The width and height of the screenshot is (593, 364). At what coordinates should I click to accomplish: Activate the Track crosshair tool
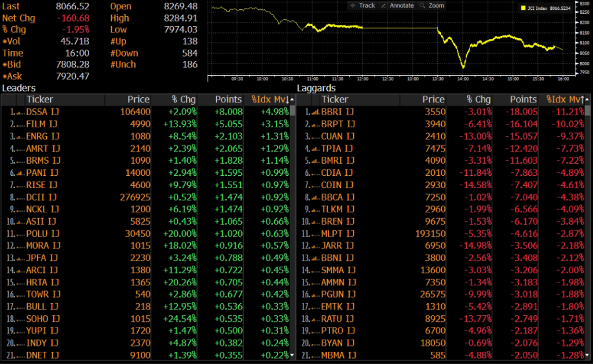coord(363,5)
